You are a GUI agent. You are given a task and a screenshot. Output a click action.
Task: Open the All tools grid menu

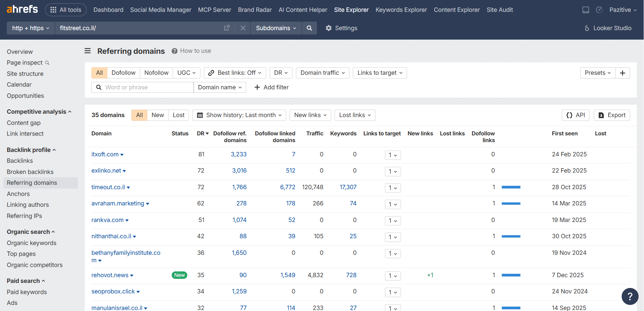pyautogui.click(x=66, y=10)
